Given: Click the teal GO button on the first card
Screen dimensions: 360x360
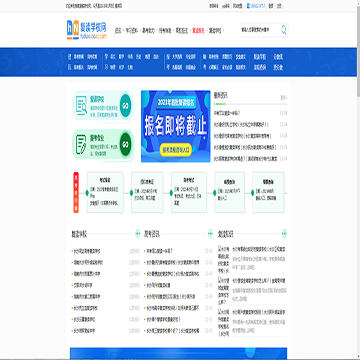Looking at the screenshot, I should [125, 105].
